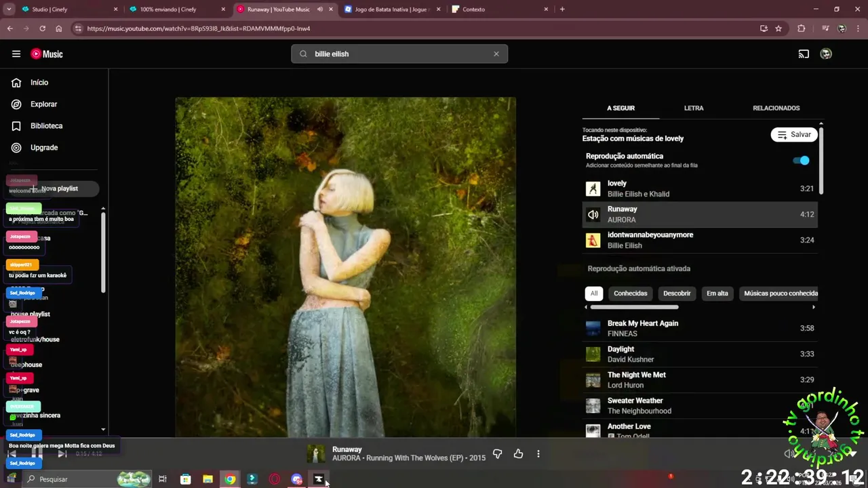This screenshot has width=868, height=488.
Task: Open the Chrome three-dot menu
Action: click(858, 28)
